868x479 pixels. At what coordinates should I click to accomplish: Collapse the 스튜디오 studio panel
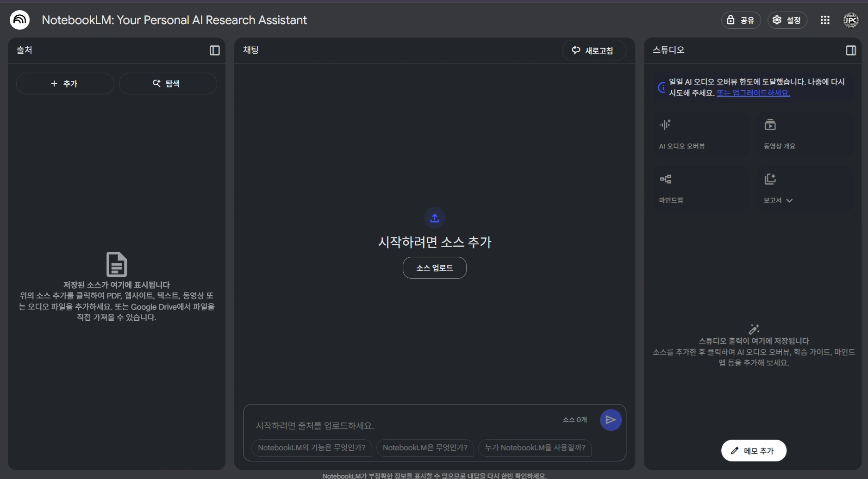coord(850,50)
